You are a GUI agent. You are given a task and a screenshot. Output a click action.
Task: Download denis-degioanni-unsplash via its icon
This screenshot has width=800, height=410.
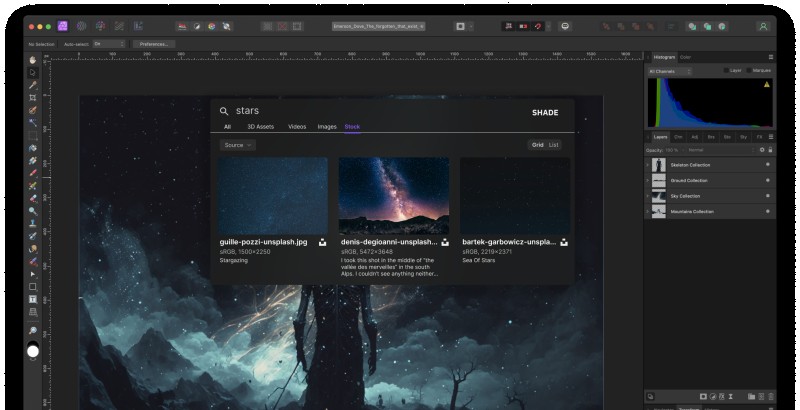445,242
